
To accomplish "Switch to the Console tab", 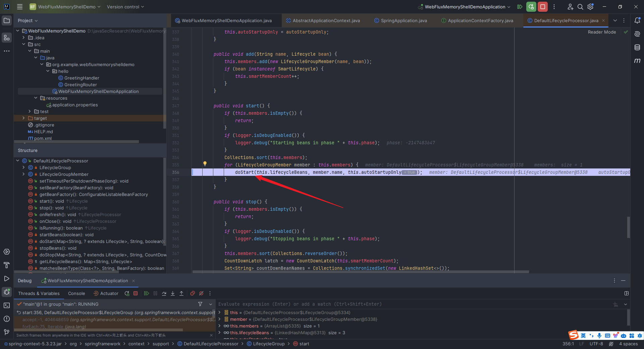I will coord(76,293).
